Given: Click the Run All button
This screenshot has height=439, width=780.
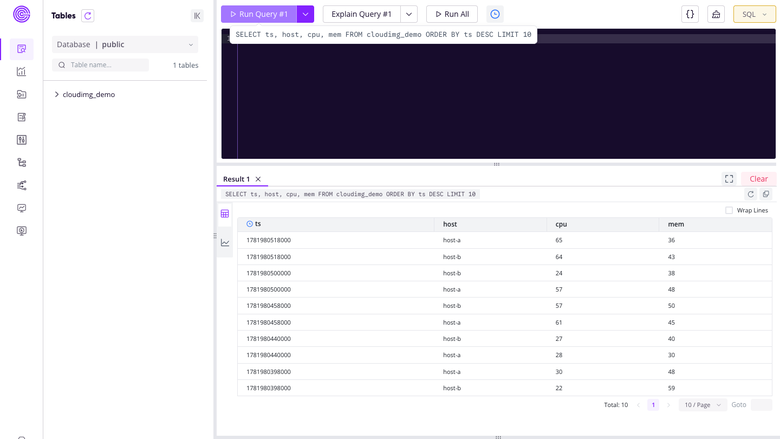Looking at the screenshot, I should pos(452,14).
